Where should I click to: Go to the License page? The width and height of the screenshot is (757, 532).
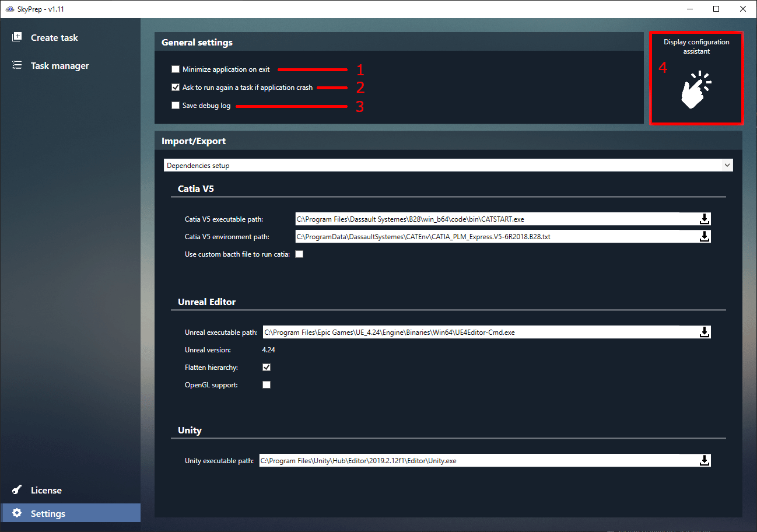pyautogui.click(x=70, y=490)
